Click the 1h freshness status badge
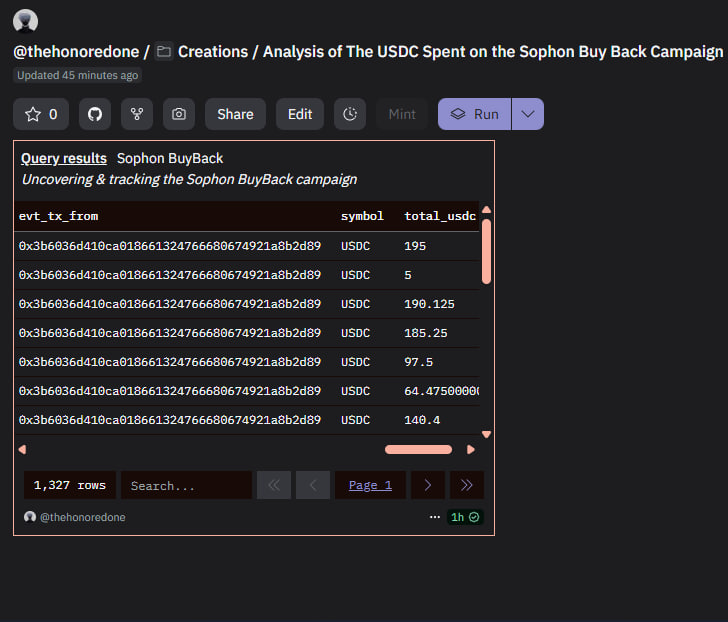728x622 pixels. pos(465,517)
